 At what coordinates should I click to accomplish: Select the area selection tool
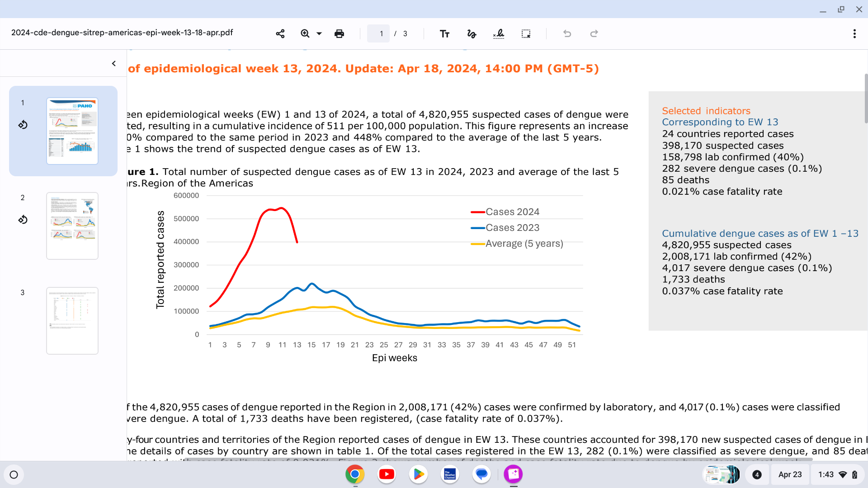(x=526, y=33)
